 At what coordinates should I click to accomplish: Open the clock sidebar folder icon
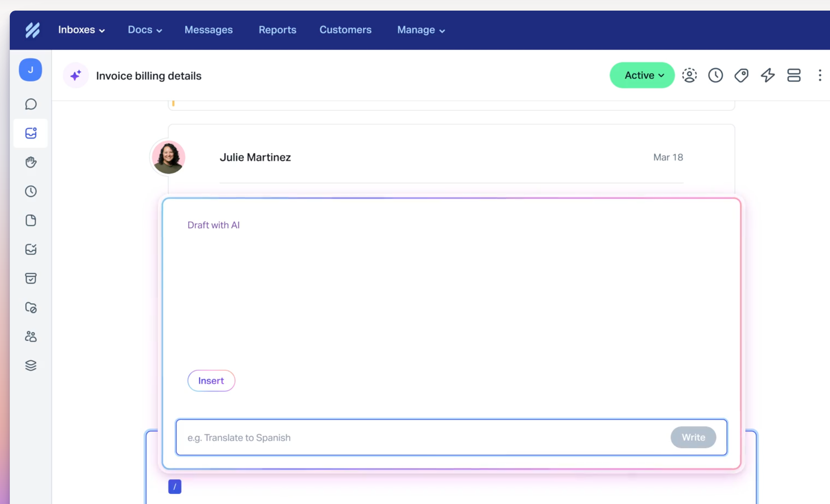(31, 191)
